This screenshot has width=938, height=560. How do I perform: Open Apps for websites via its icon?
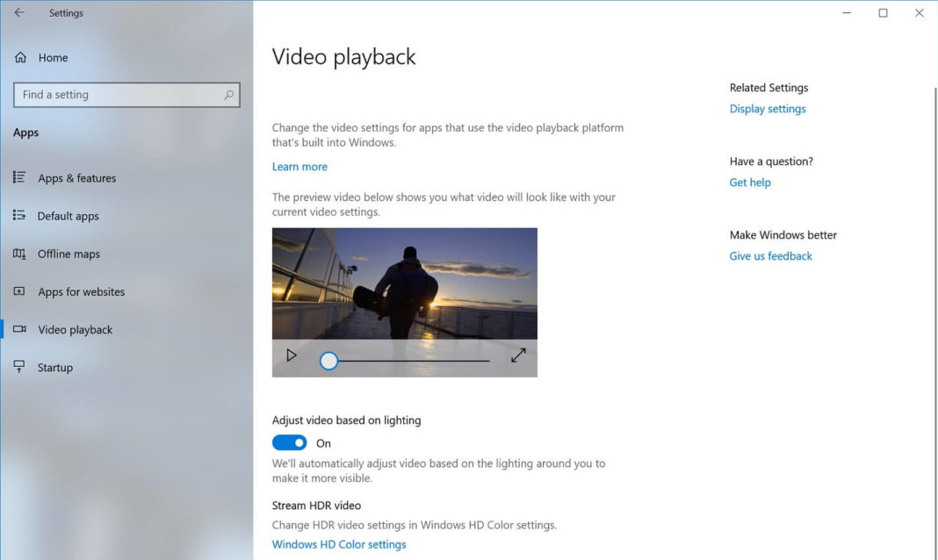[19, 291]
